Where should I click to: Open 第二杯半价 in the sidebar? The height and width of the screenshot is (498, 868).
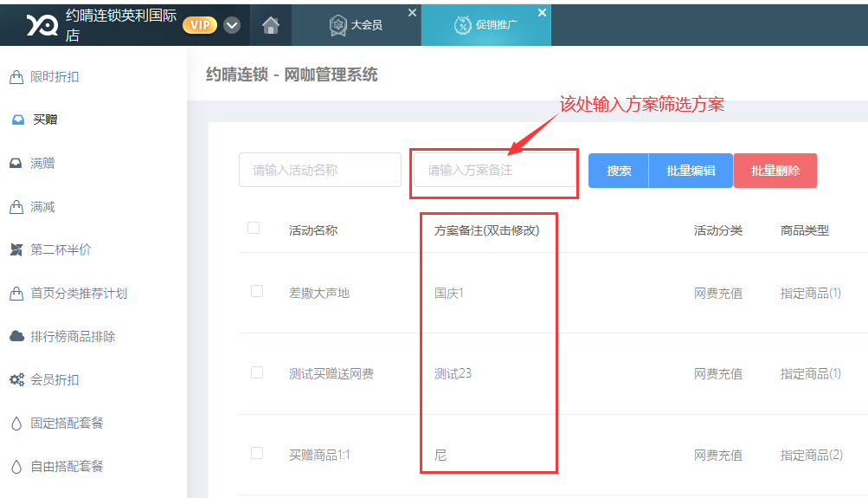(61, 249)
